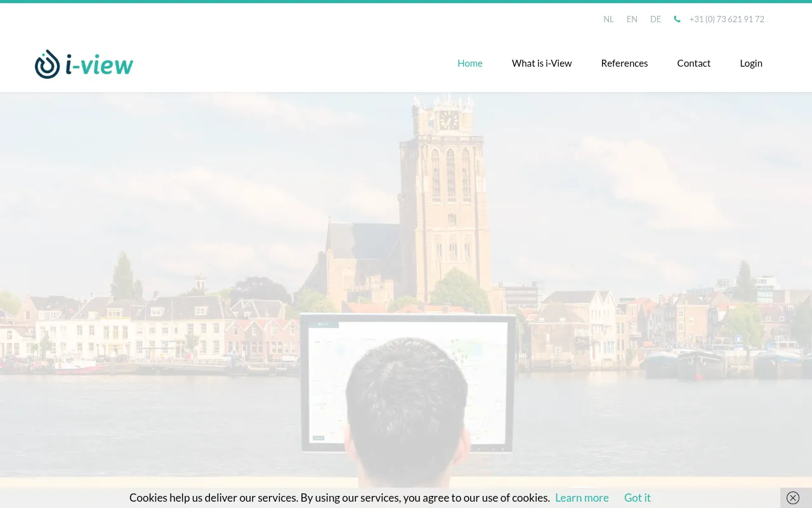Accept cookies with Got it
Image resolution: width=812 pixels, height=508 pixels.
click(x=638, y=498)
